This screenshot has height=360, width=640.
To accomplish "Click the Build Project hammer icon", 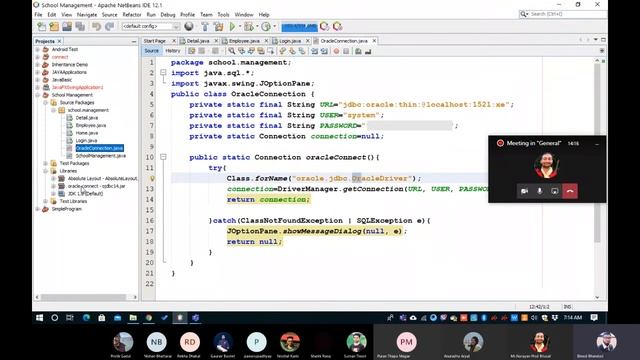I will tap(205, 27).
